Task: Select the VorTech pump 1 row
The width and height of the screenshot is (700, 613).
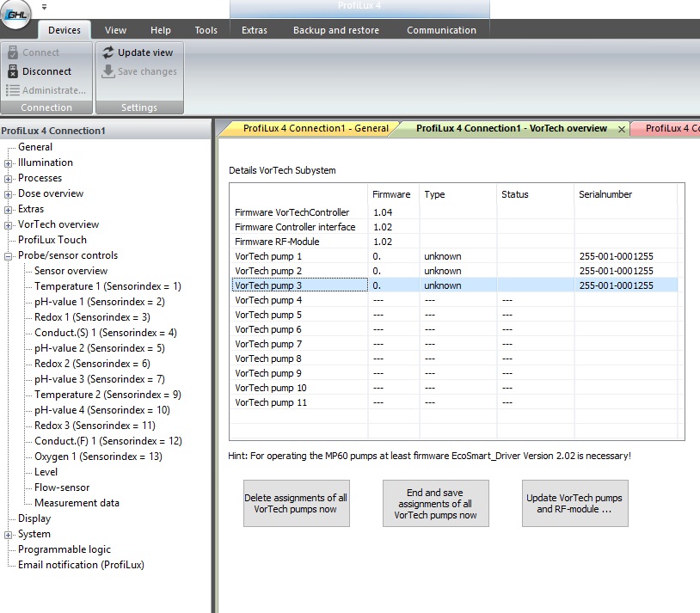Action: pos(454,256)
